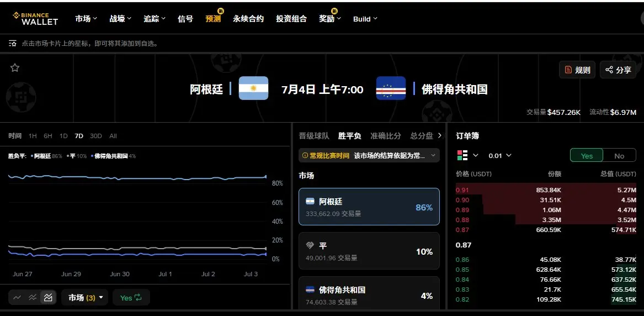Open the 0.01 price precision dropdown
Viewport: 644px width, 316px height.
(500, 155)
